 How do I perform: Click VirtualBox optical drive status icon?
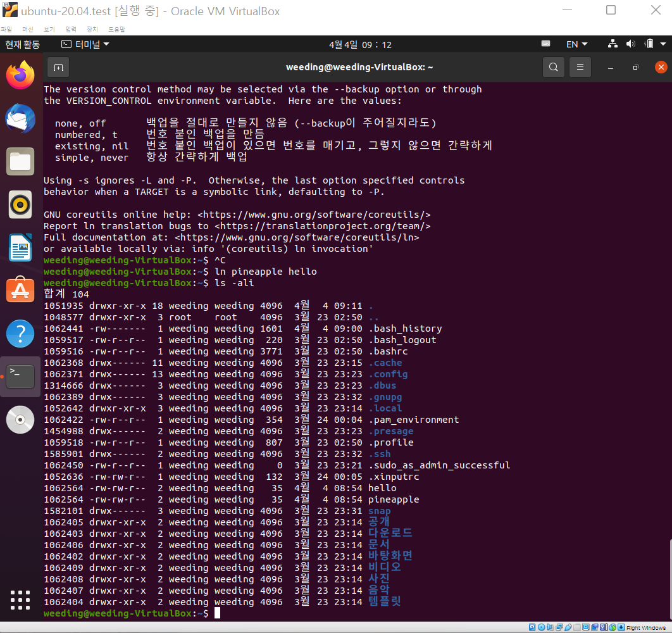541,627
